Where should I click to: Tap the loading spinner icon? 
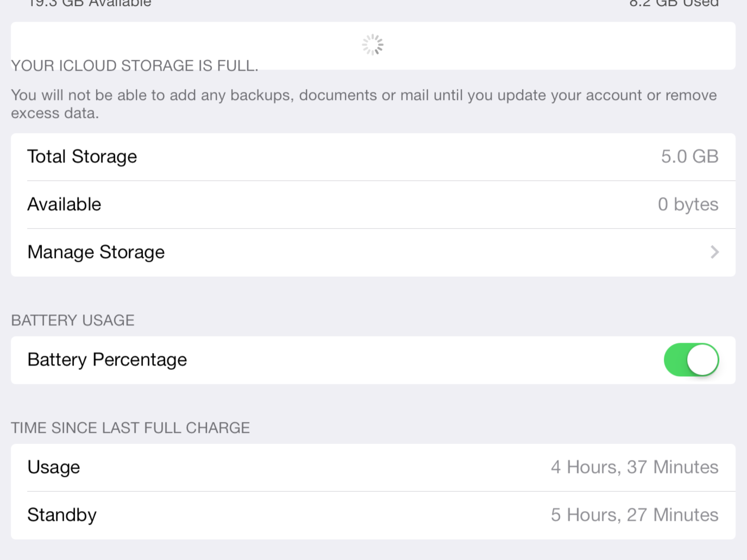pyautogui.click(x=372, y=45)
